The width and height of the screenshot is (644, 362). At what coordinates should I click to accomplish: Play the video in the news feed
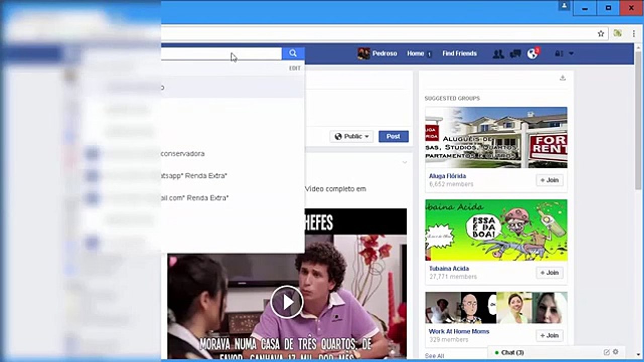287,302
